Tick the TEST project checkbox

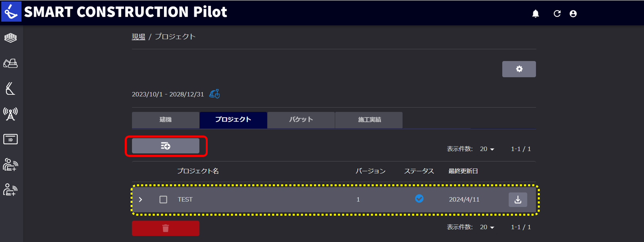click(163, 199)
